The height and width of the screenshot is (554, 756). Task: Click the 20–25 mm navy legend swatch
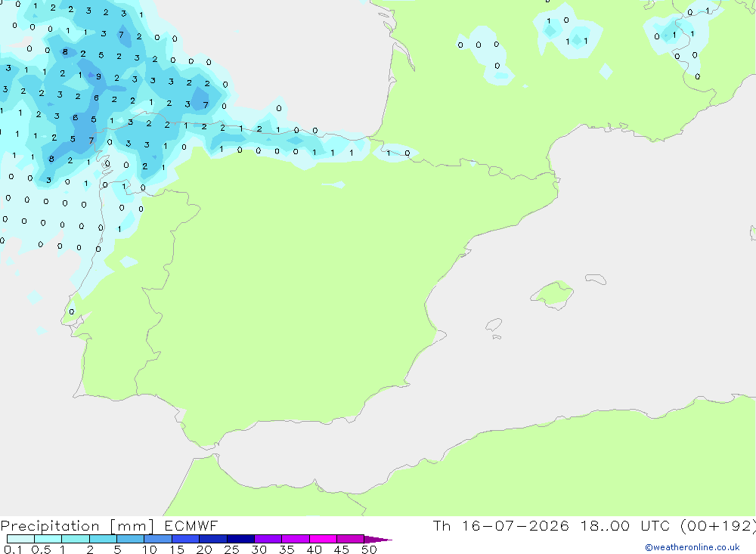click(x=213, y=539)
